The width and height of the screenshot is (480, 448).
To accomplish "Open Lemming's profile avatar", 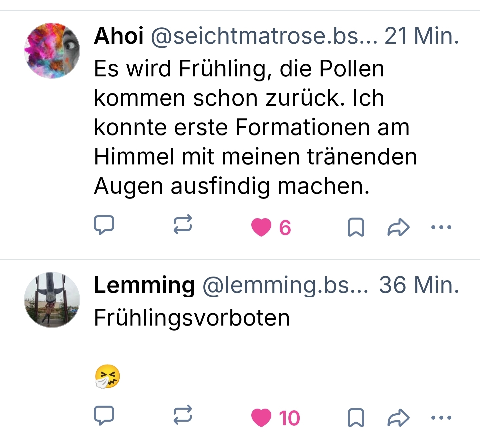I will [52, 300].
